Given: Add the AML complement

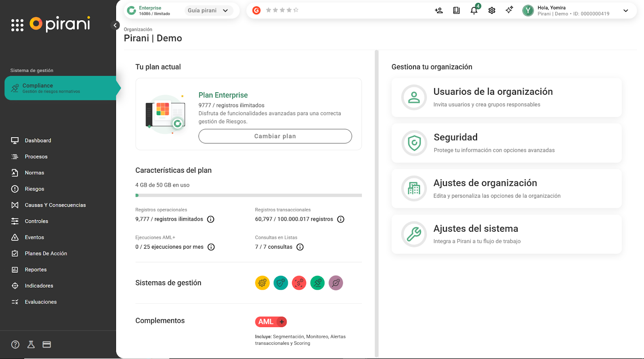Looking at the screenshot, I should click(282, 322).
